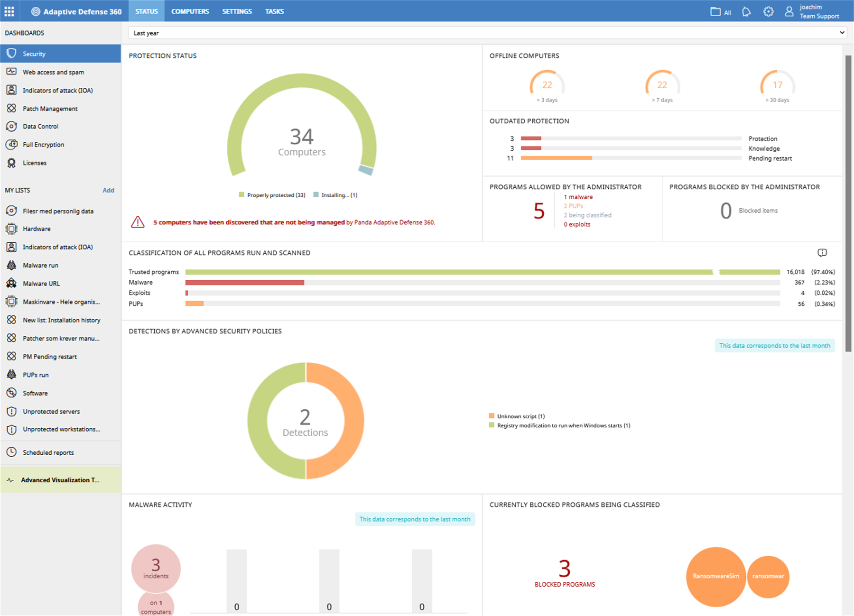
Task: Click Add link next to My Lists
Action: [x=108, y=190]
